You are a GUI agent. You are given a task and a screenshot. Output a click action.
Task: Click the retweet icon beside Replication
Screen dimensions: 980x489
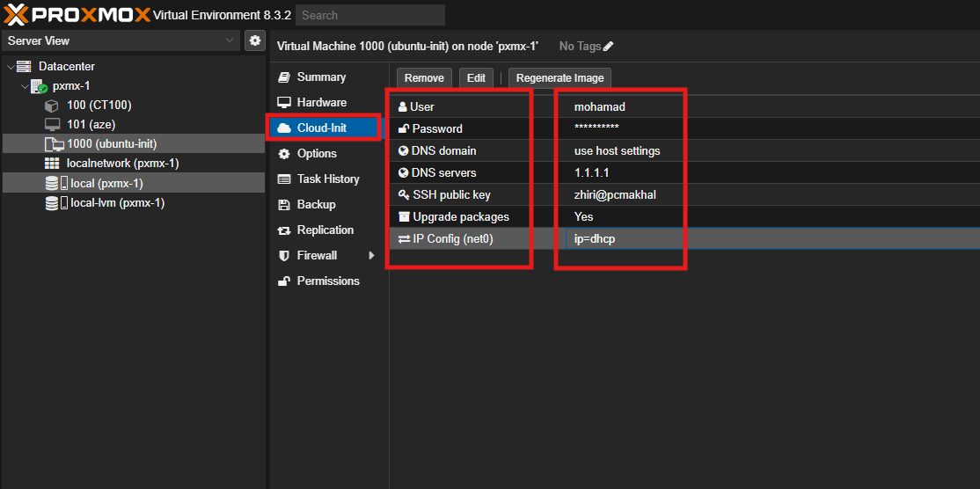pyautogui.click(x=284, y=230)
